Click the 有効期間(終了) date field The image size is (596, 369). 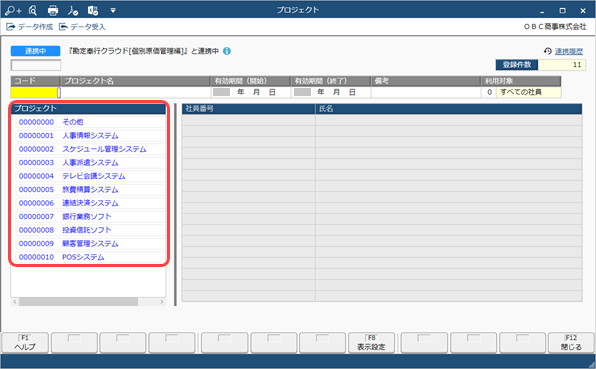(331, 92)
